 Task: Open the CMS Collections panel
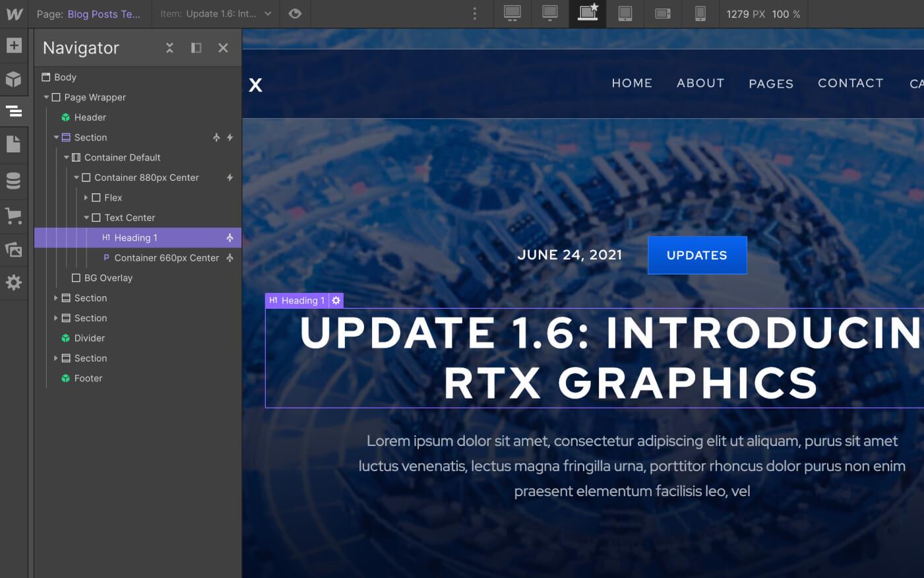(x=14, y=181)
